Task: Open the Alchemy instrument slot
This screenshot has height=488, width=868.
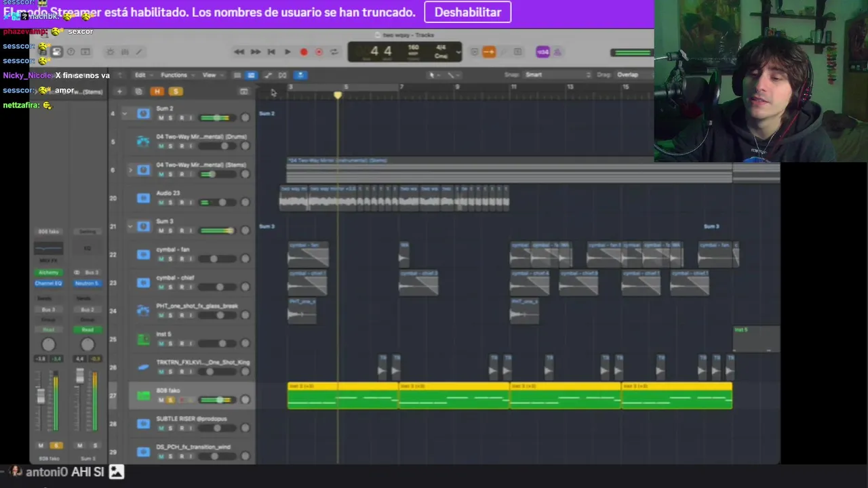Action: click(x=48, y=272)
